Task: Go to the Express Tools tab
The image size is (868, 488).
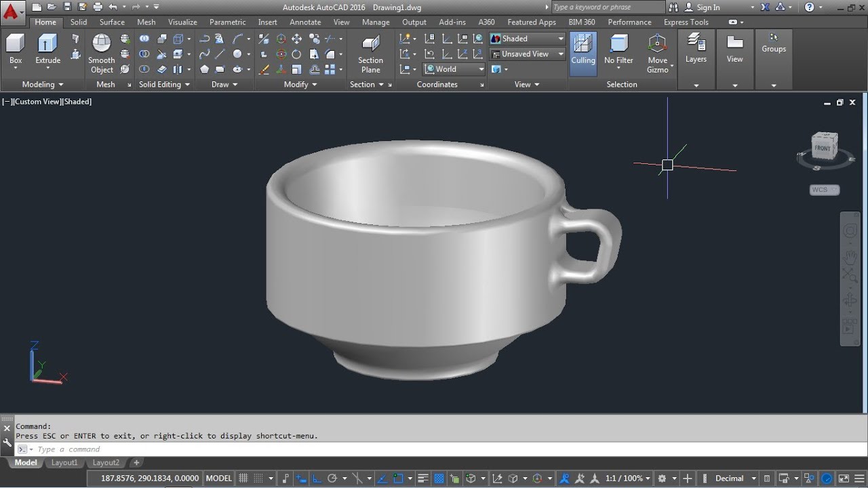Action: click(x=686, y=22)
